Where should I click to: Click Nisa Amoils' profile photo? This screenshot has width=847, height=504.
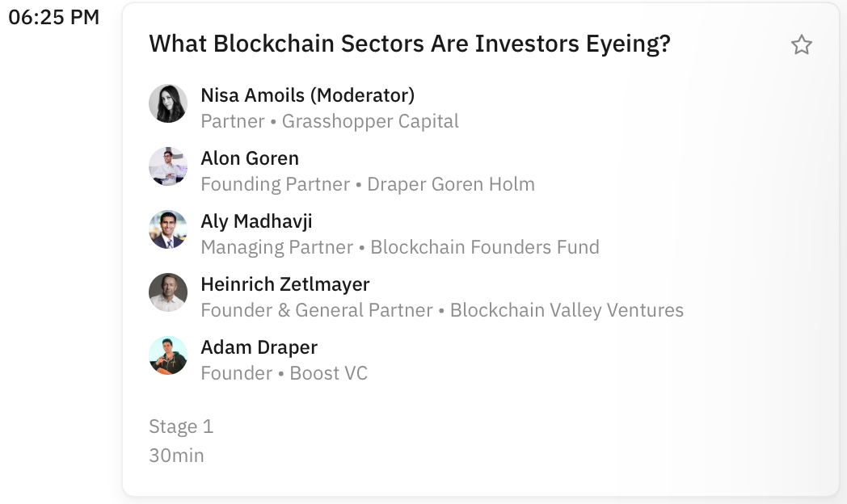[168, 103]
